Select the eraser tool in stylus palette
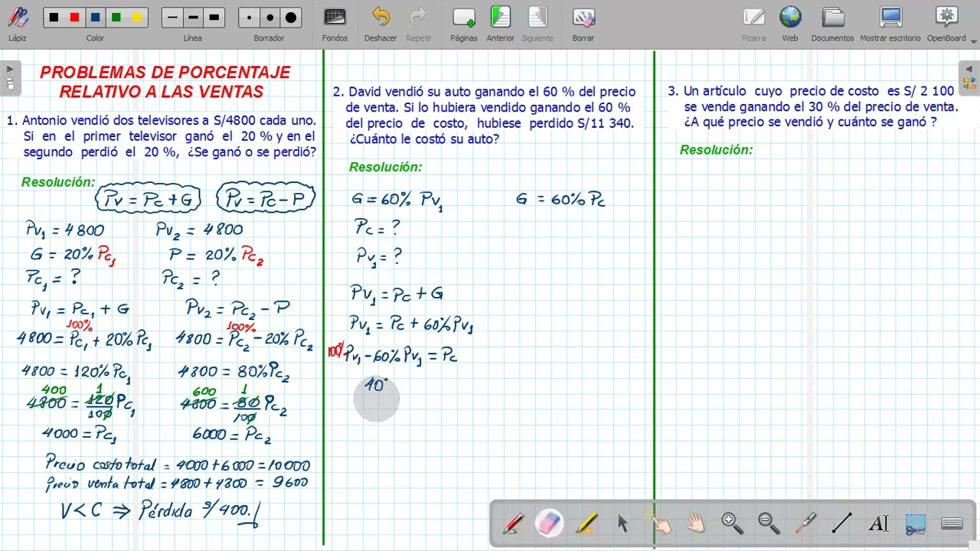This screenshot has height=551, width=980. (550, 523)
